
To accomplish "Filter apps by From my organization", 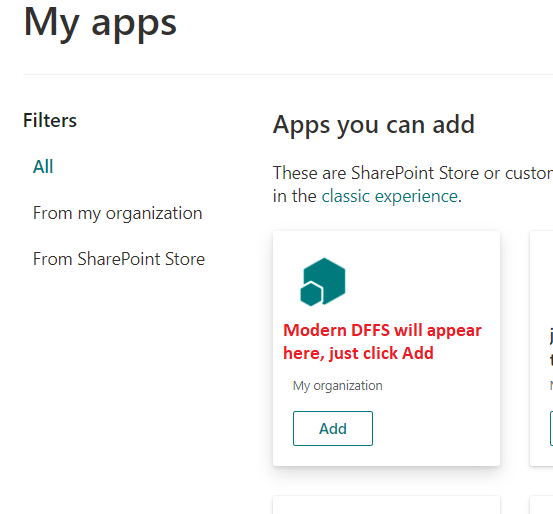I will coord(117,213).
